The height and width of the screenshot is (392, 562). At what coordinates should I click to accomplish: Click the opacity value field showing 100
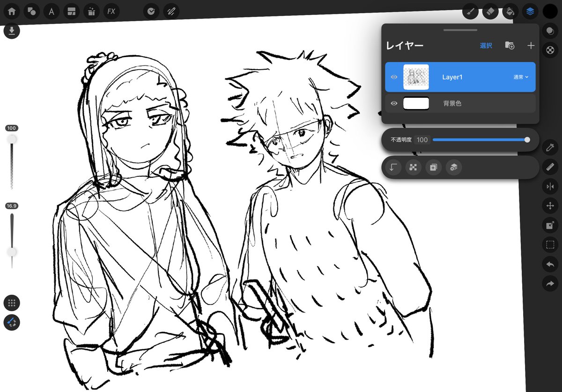422,140
